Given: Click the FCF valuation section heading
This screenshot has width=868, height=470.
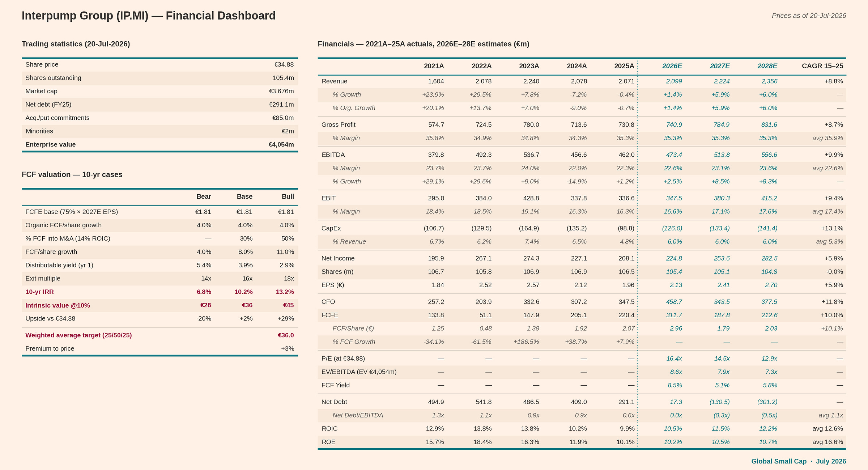Looking at the screenshot, I should [72, 175].
